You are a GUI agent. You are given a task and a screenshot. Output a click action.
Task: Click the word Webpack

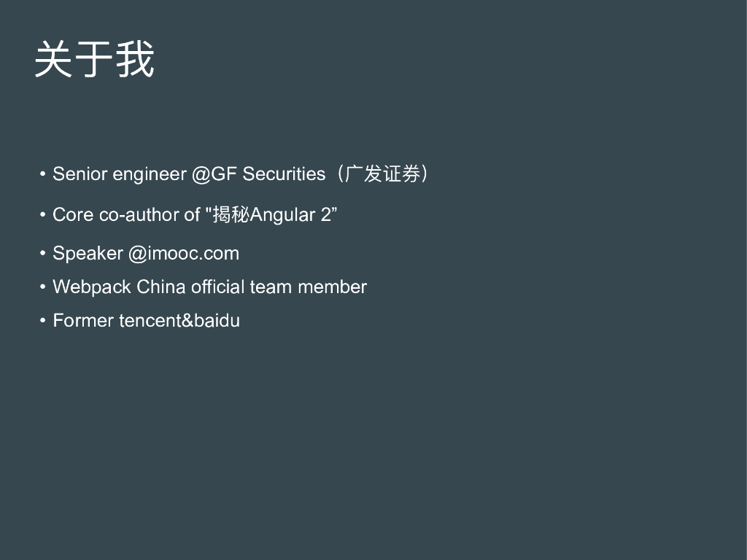click(x=92, y=287)
